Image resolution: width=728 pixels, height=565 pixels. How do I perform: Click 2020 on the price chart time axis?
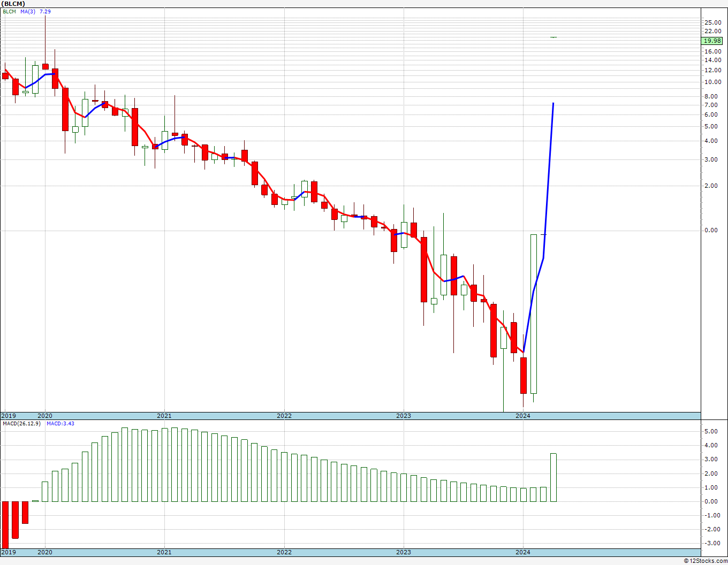[x=45, y=416]
